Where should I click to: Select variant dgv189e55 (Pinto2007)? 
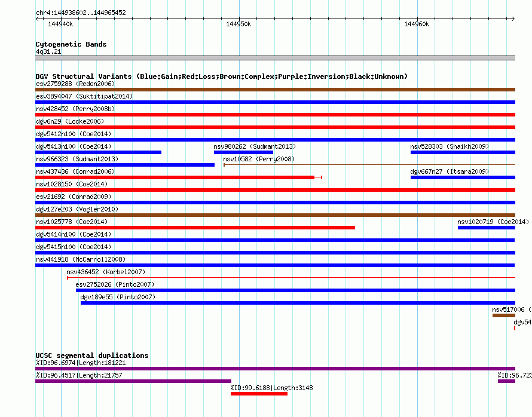point(118,297)
